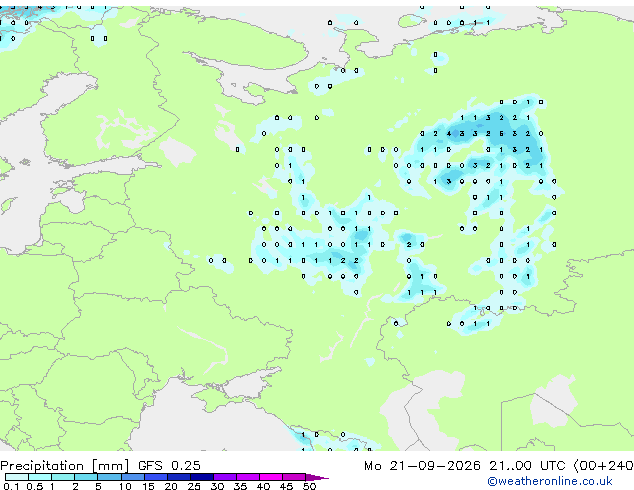634x490 pixels.
Task: Click the 21..00 UTC time label
Action: tap(527, 466)
